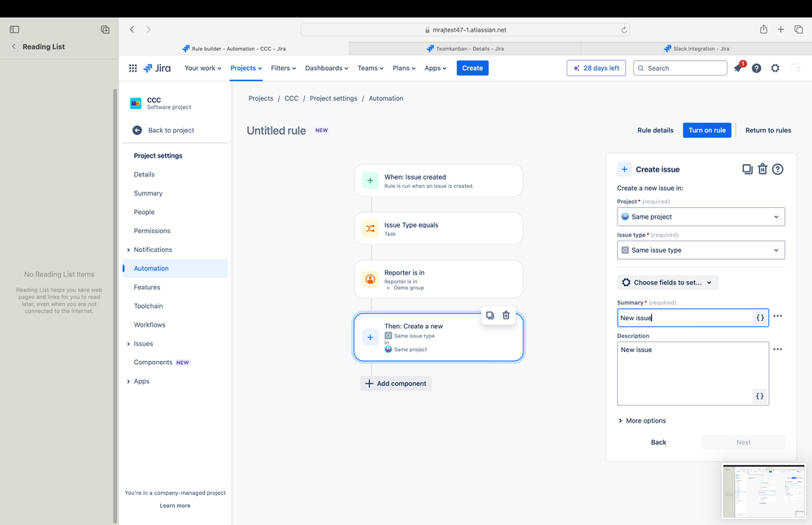Open the Projects menu in top navigation
812x525 pixels.
coord(246,67)
